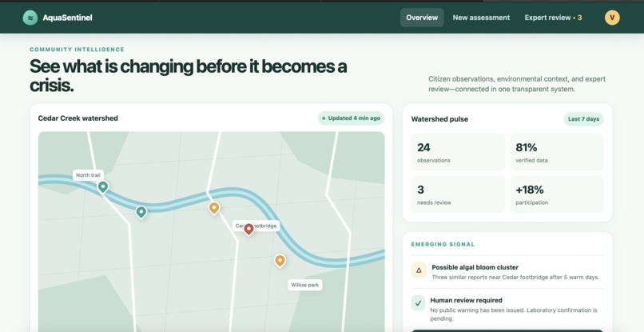
Task: Click the AquaSentinel brand name
Action: click(67, 18)
